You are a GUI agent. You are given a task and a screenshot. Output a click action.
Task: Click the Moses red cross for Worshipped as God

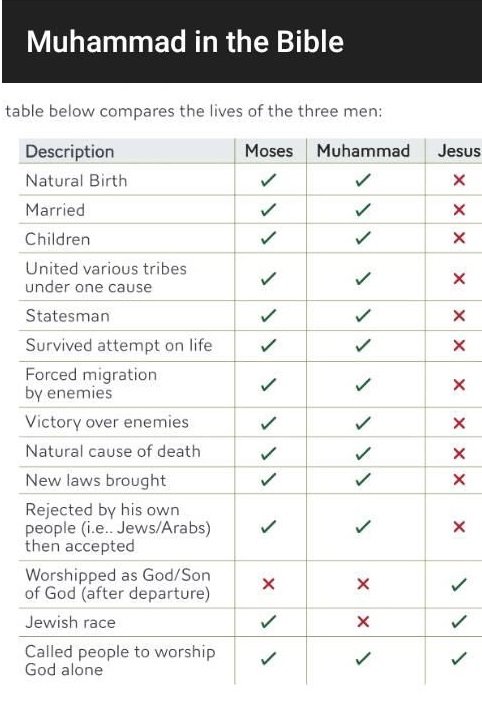click(268, 583)
